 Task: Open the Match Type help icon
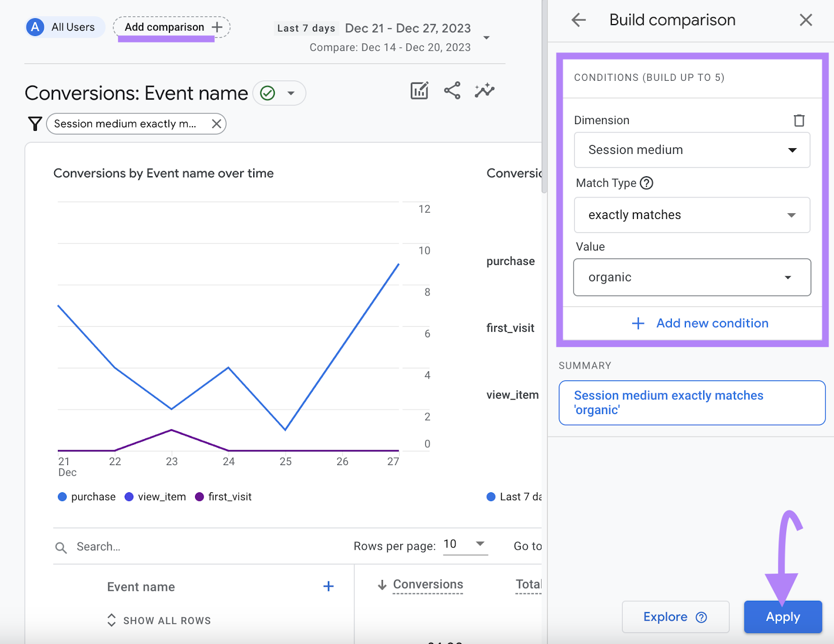click(646, 183)
